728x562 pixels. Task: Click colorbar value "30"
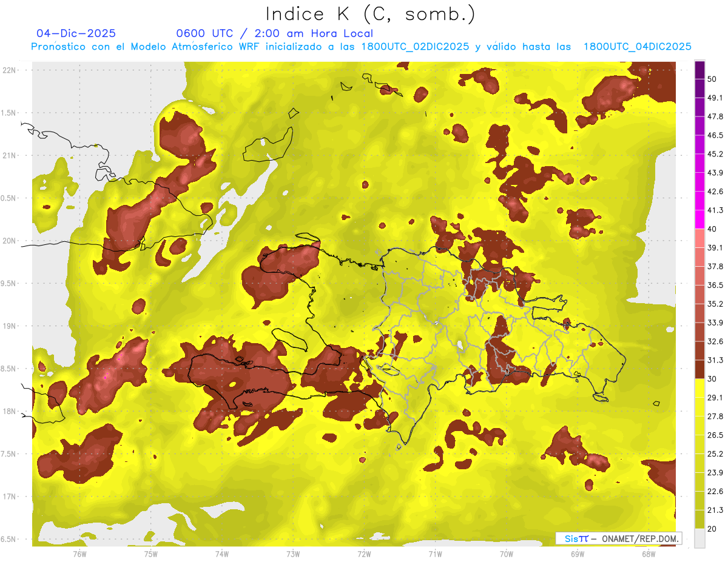coord(712,379)
